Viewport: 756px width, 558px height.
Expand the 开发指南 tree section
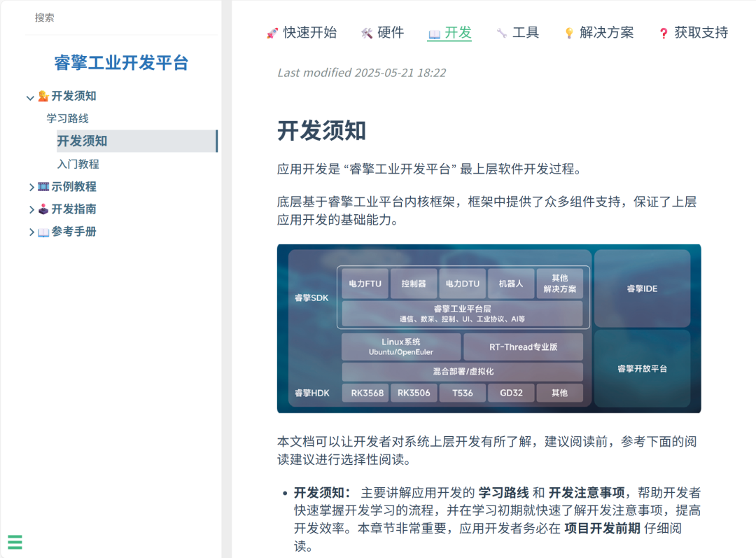tap(31, 209)
